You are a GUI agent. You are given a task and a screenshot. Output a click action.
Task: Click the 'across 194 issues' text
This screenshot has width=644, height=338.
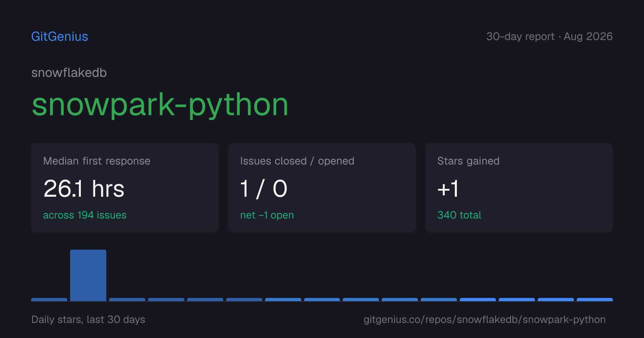point(85,215)
